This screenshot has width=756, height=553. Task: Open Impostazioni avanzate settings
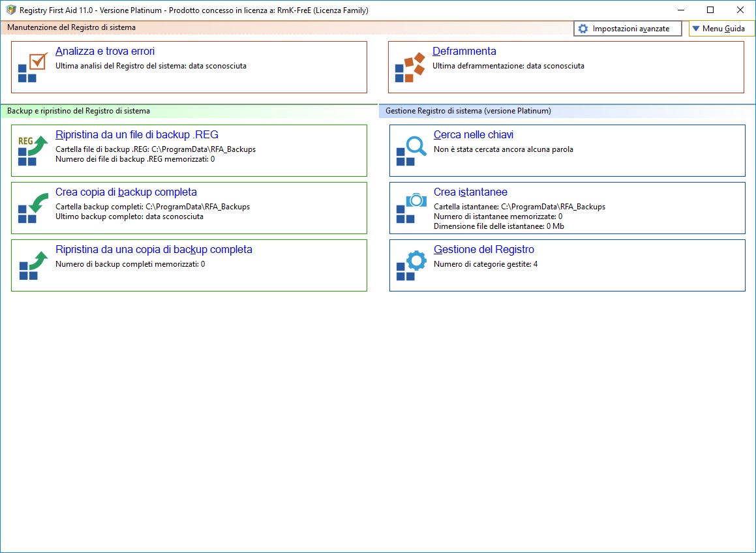click(627, 29)
